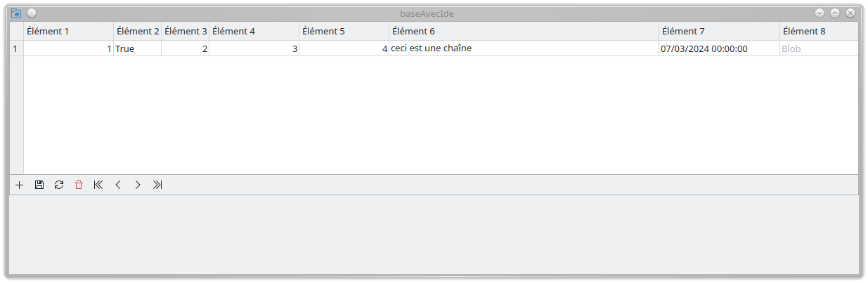
Task: Jump to the first record
Action: point(98,185)
